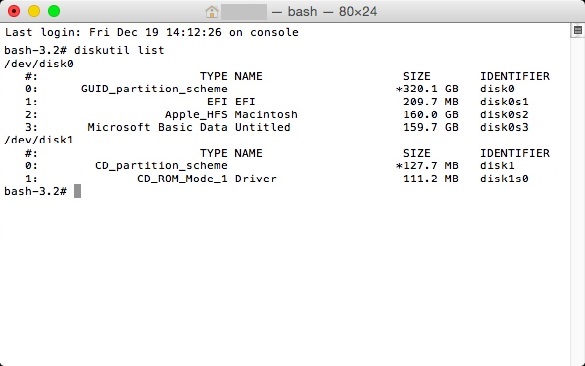This screenshot has width=585, height=366.
Task: Click the '/dev/disk0' heading line
Action: (39, 63)
